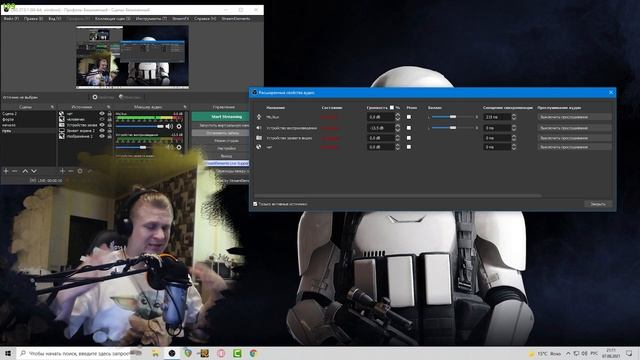This screenshot has width=640, height=360.
Task: Open audio monitoring dropdown for playback device
Action: coord(574,128)
